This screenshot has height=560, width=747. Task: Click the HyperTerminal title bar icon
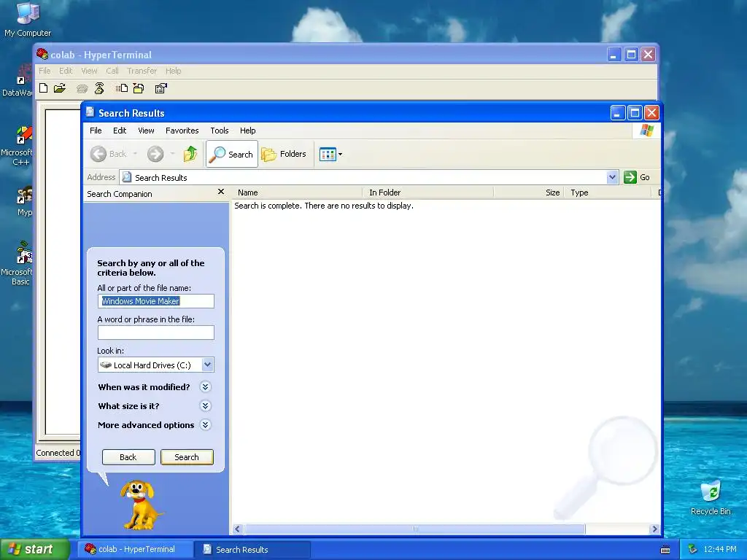pos(42,54)
